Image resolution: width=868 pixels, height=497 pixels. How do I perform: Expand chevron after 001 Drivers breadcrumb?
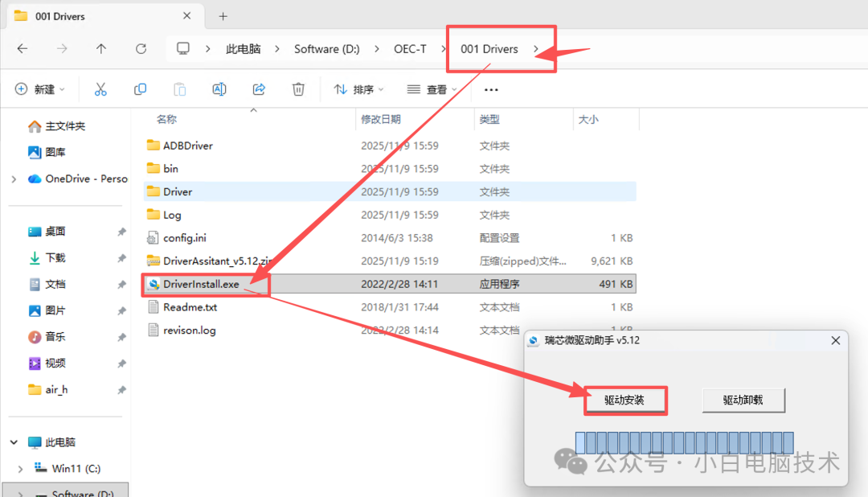click(535, 49)
